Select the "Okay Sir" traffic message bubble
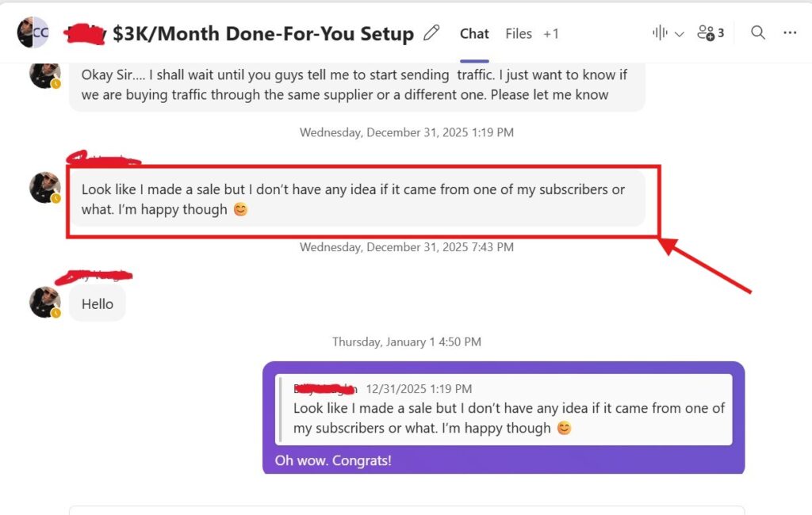Image resolution: width=812 pixels, height=515 pixels. pos(355,85)
